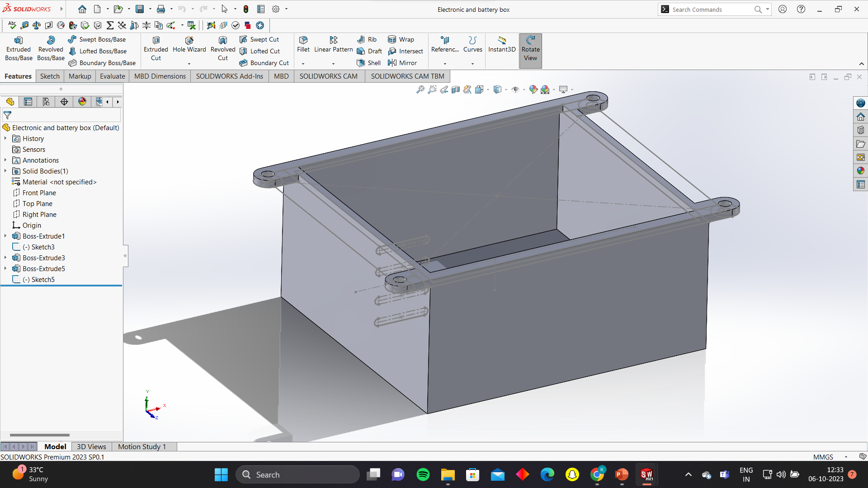Switch to the Sketch tab

point(50,76)
